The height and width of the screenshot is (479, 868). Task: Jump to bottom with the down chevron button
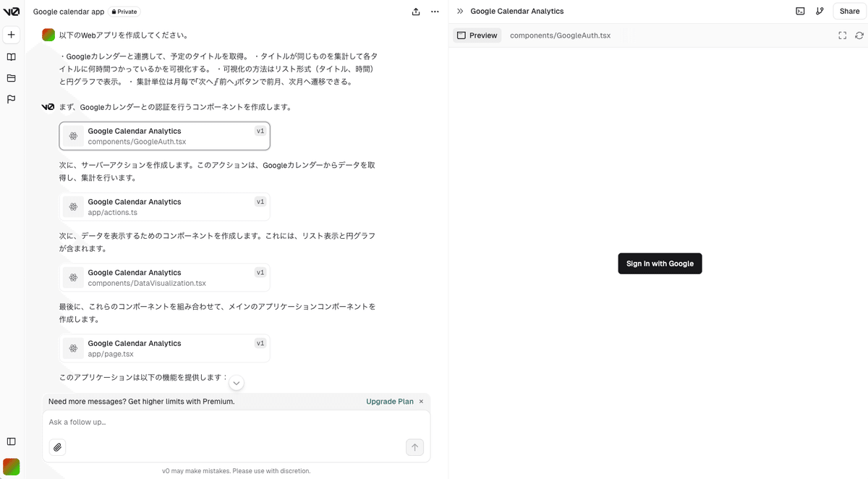coord(236,383)
